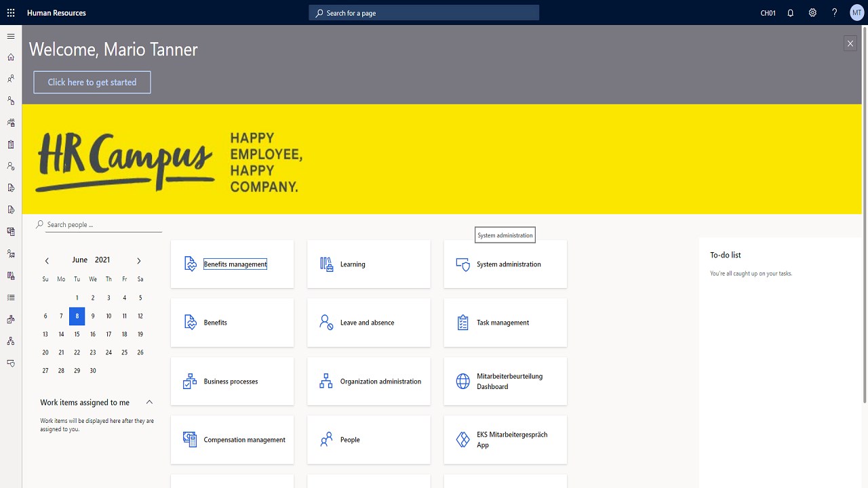Click 'Click here to get started' button
Viewport: 868px width, 488px height.
coord(92,82)
